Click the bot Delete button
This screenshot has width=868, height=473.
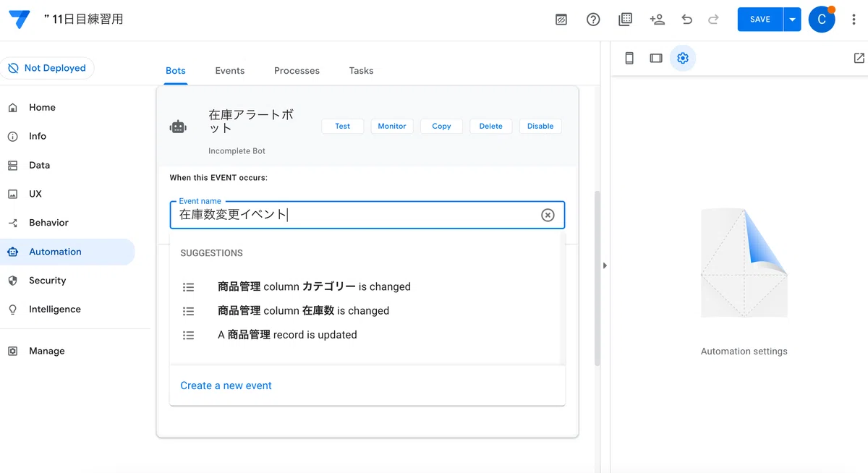[490, 126]
